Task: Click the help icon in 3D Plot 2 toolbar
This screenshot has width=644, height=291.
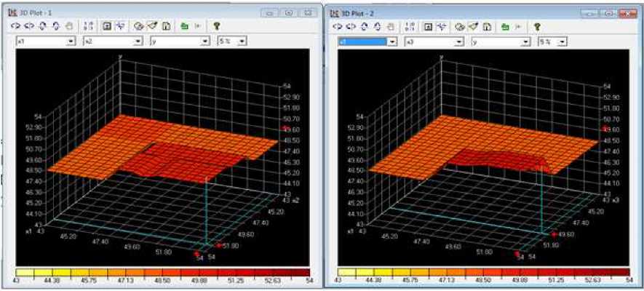Action: tap(538, 25)
